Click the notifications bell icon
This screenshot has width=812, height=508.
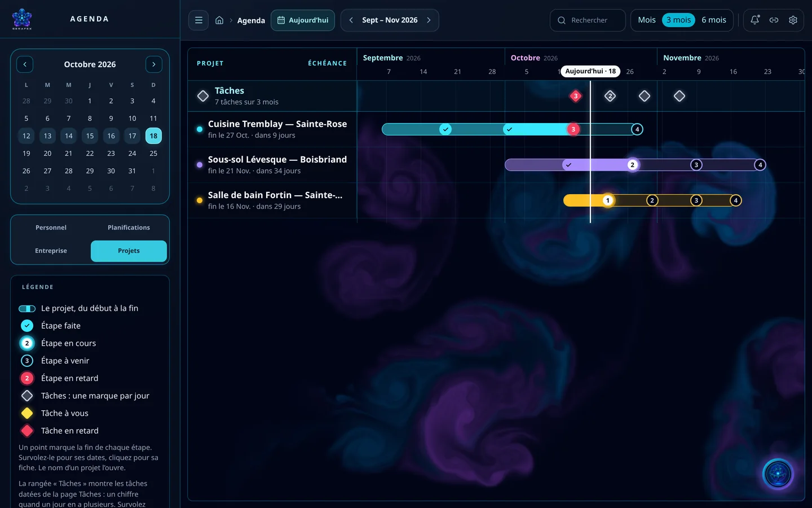(754, 20)
